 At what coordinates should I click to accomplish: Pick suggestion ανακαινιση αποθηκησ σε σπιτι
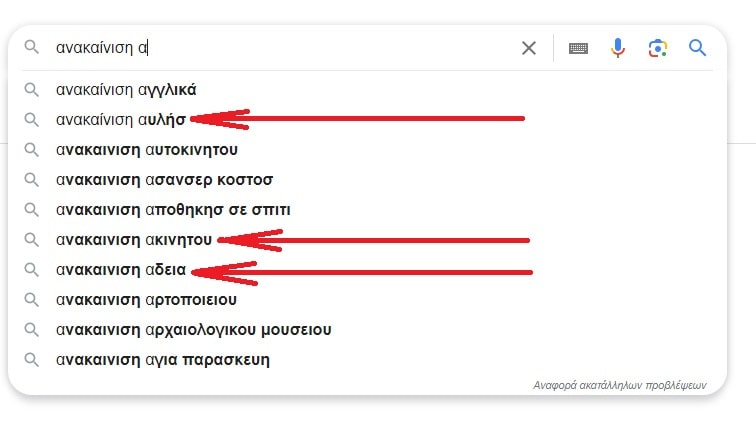pyautogui.click(x=173, y=210)
